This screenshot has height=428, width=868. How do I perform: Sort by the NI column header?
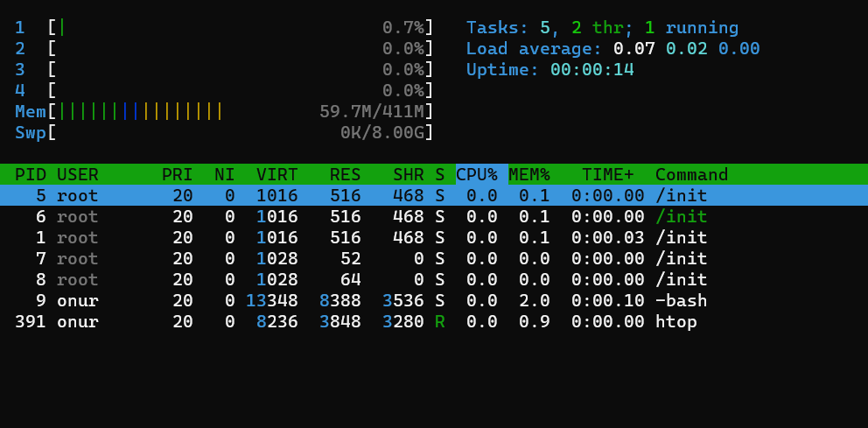pos(224,174)
